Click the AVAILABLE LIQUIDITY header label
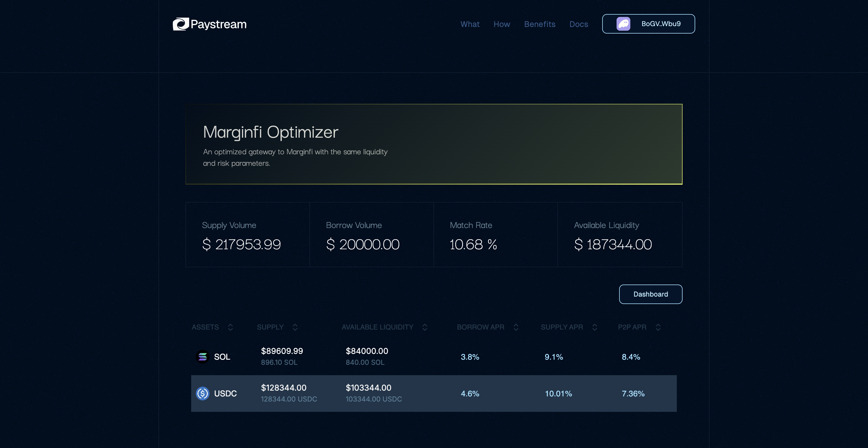 click(x=377, y=327)
